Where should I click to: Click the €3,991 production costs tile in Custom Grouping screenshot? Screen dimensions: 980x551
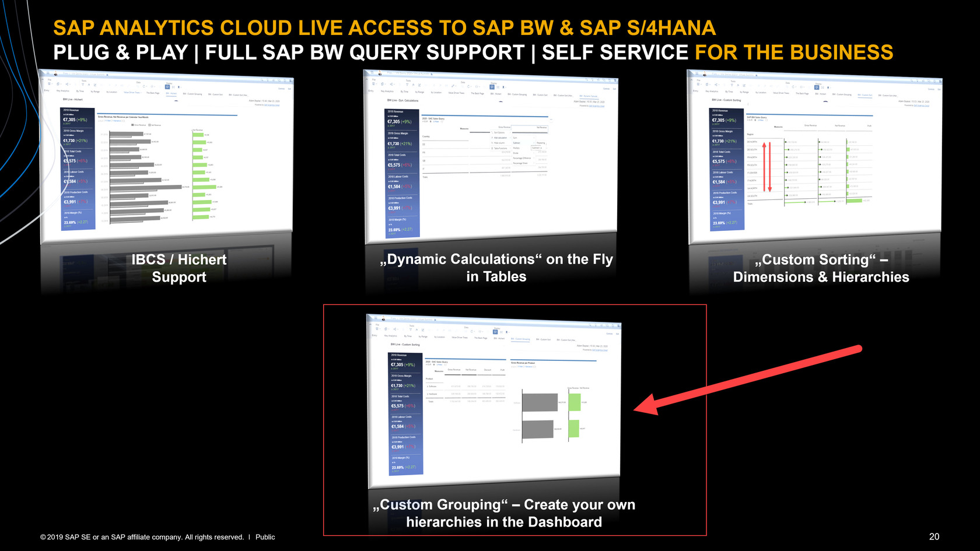pyautogui.click(x=405, y=445)
